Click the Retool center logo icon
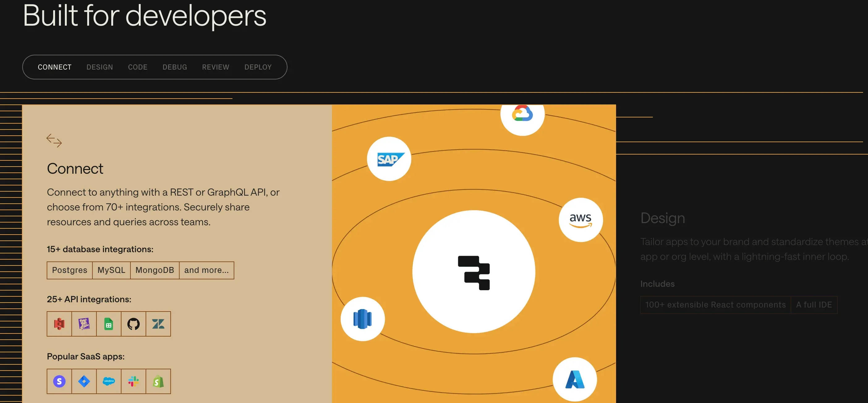The image size is (868, 403). [473, 271]
